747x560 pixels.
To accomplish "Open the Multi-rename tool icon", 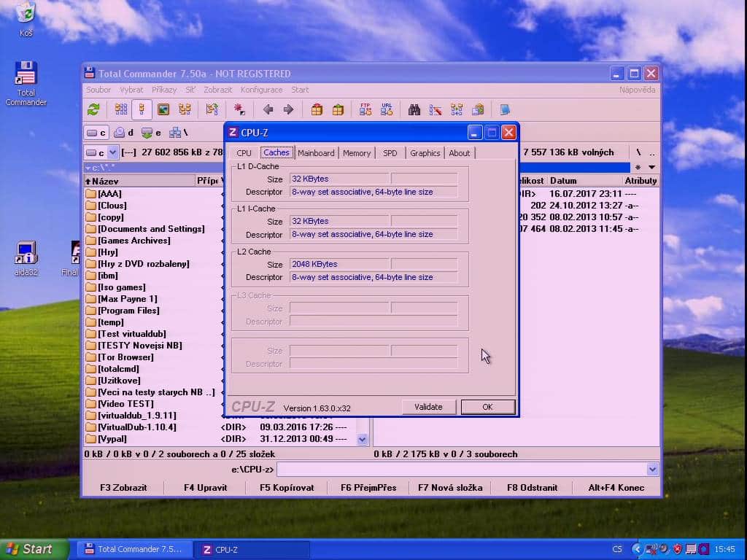I will (436, 110).
